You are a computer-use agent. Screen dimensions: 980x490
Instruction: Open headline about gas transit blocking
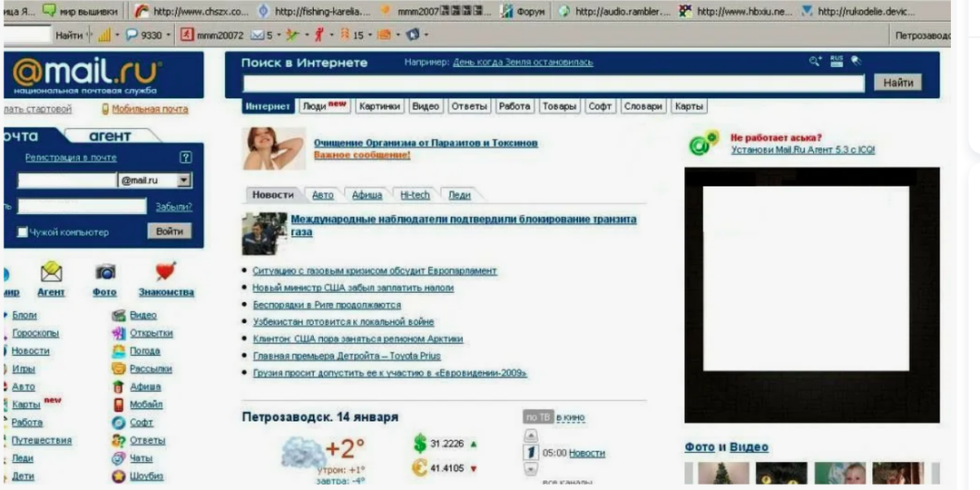[463, 226]
